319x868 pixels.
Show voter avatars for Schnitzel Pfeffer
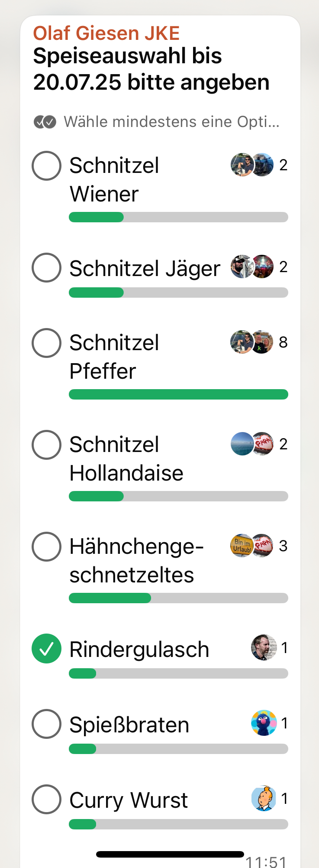pyautogui.click(x=252, y=342)
